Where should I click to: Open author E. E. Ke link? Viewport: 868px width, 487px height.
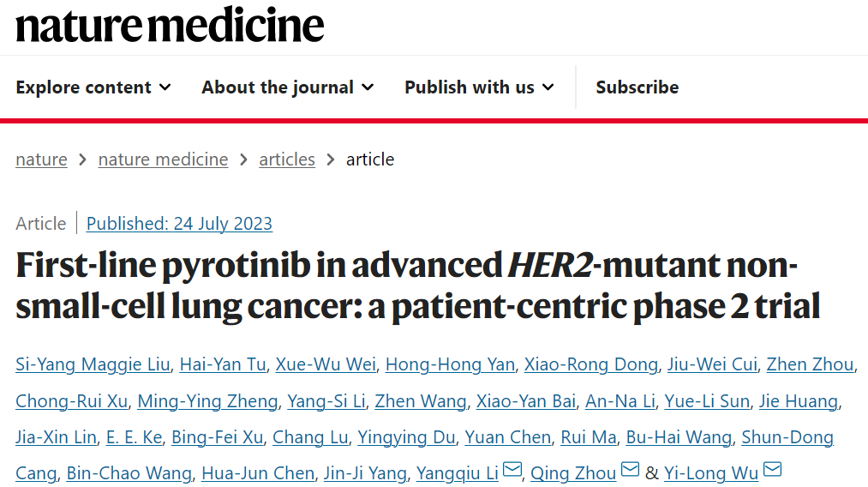(x=134, y=437)
